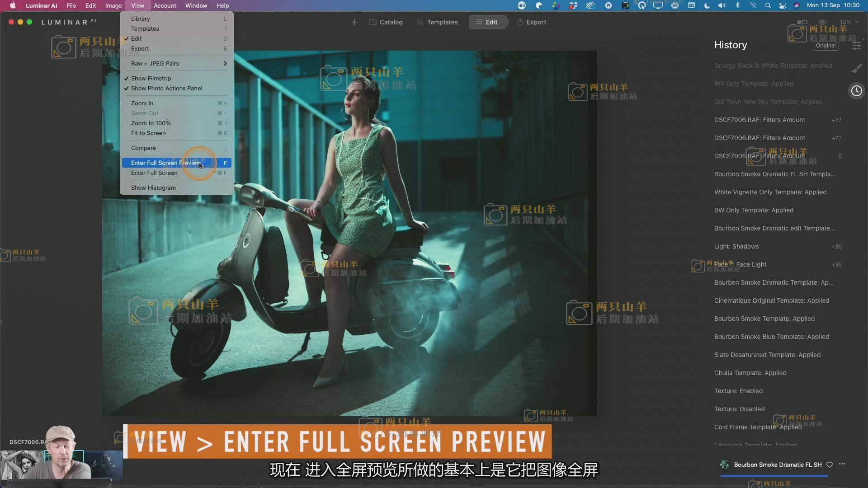
Task: Choose Show Histogram from View menu
Action: point(153,188)
